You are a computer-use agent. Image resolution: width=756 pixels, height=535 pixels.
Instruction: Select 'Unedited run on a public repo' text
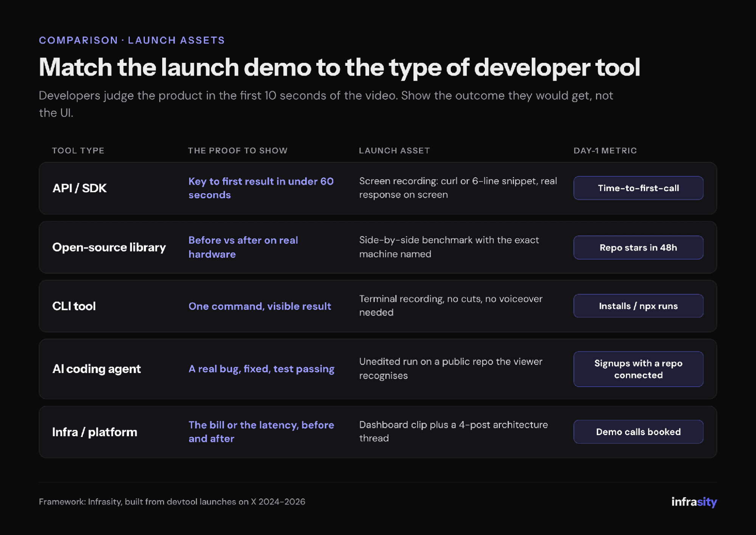point(451,368)
